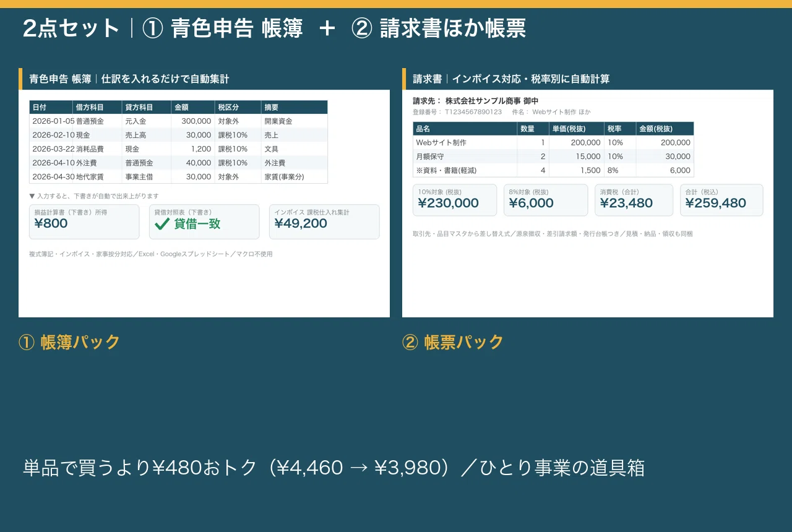Click the 青色申告 帳簿 preview thumbnail
Image resolution: width=792 pixels, height=532 pixels.
[x=204, y=192]
